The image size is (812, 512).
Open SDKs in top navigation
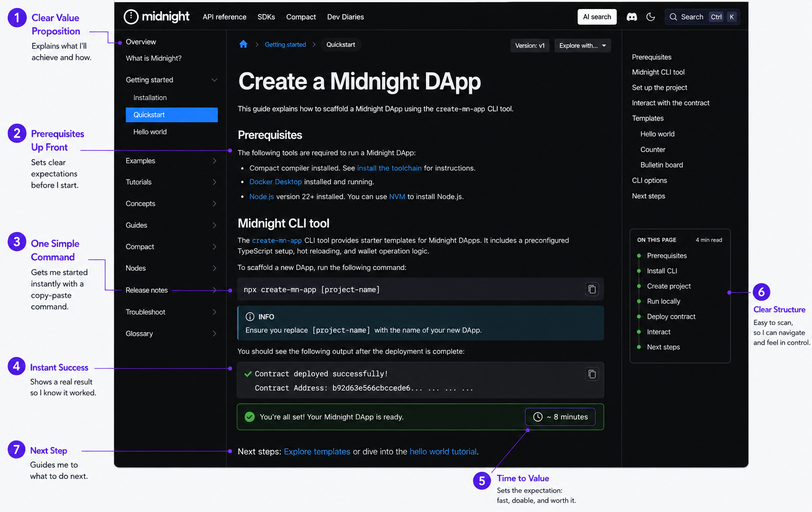click(266, 17)
